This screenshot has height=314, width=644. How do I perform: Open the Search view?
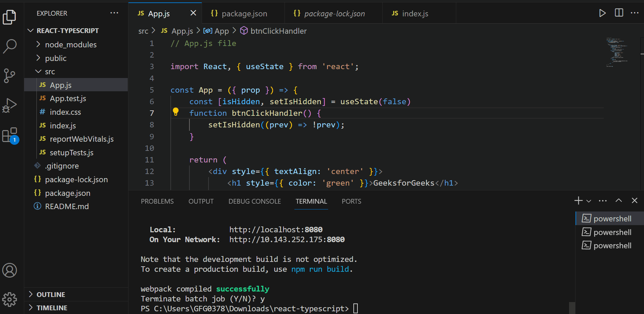click(10, 46)
